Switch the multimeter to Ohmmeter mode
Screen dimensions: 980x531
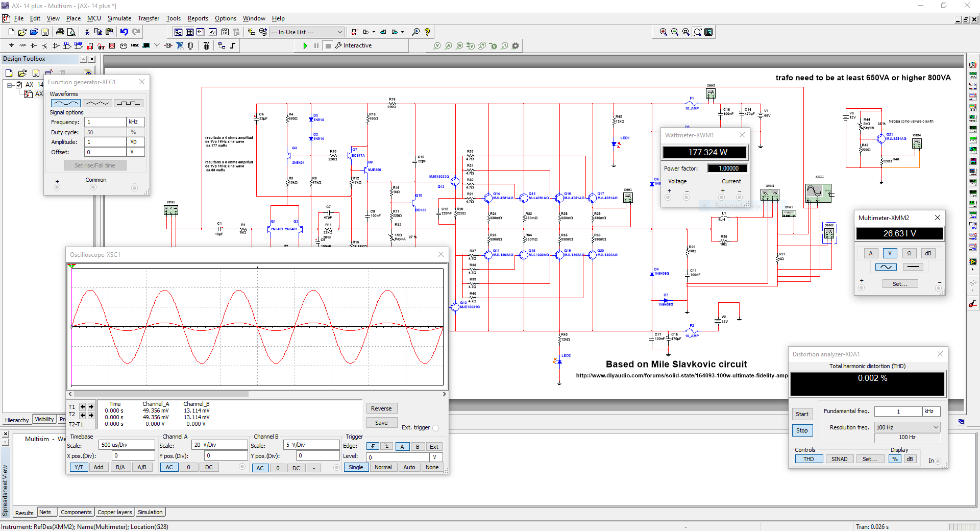(x=909, y=253)
